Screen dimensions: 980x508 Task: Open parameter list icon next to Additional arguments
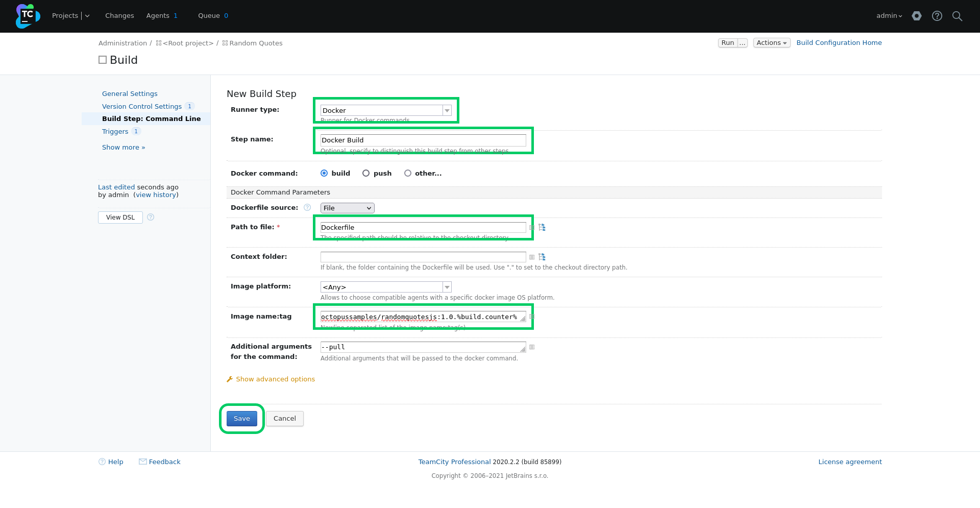tap(532, 347)
